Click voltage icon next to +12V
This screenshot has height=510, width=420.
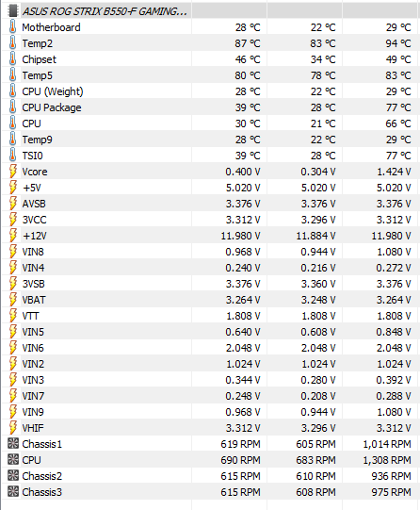[x=12, y=236]
